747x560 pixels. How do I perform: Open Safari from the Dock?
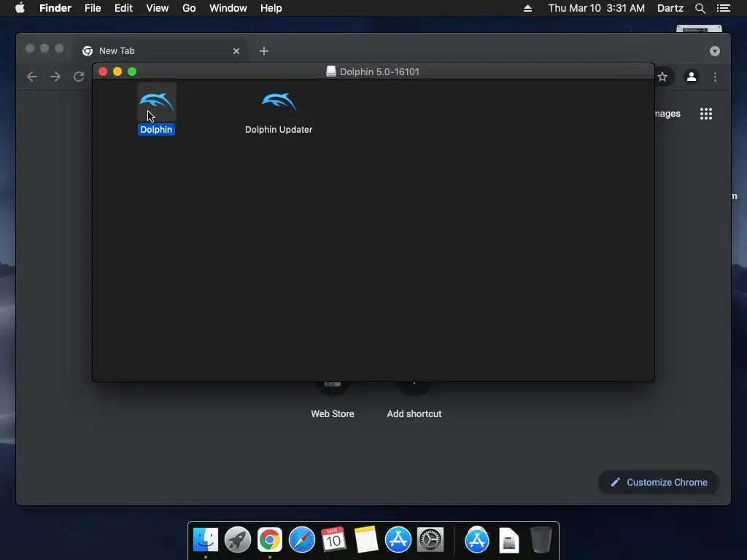point(302,540)
